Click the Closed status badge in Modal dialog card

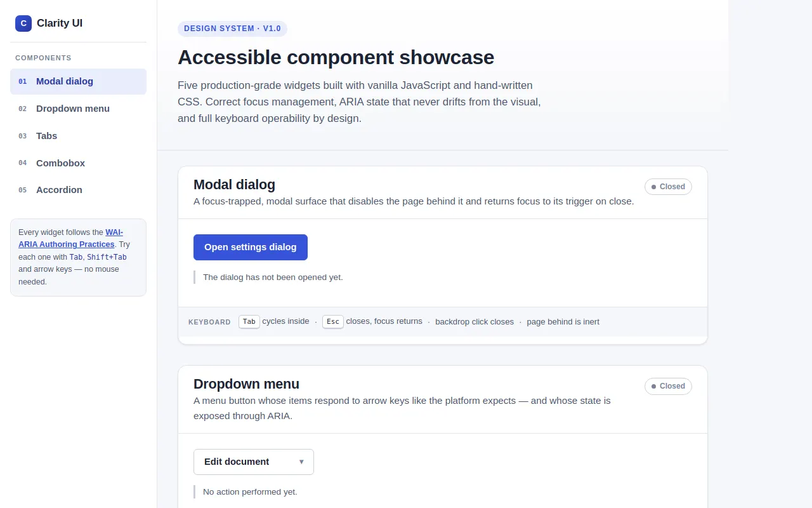[x=668, y=187]
